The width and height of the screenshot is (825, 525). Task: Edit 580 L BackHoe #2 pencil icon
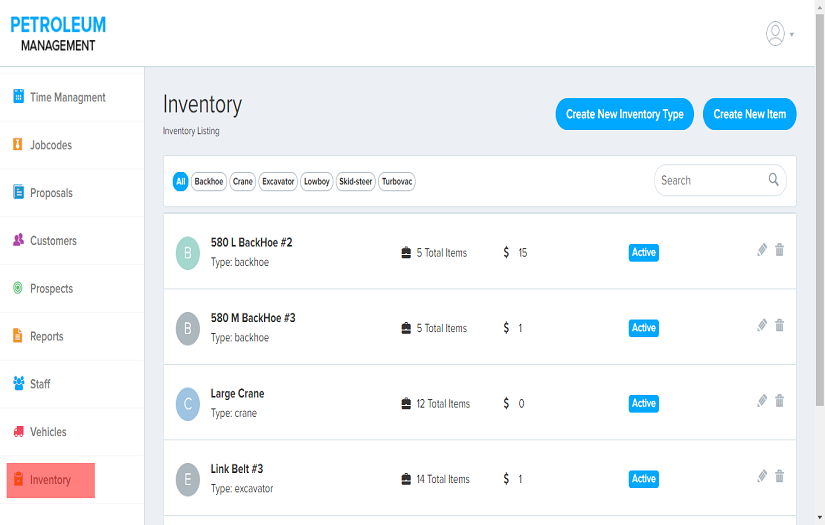[x=762, y=250]
